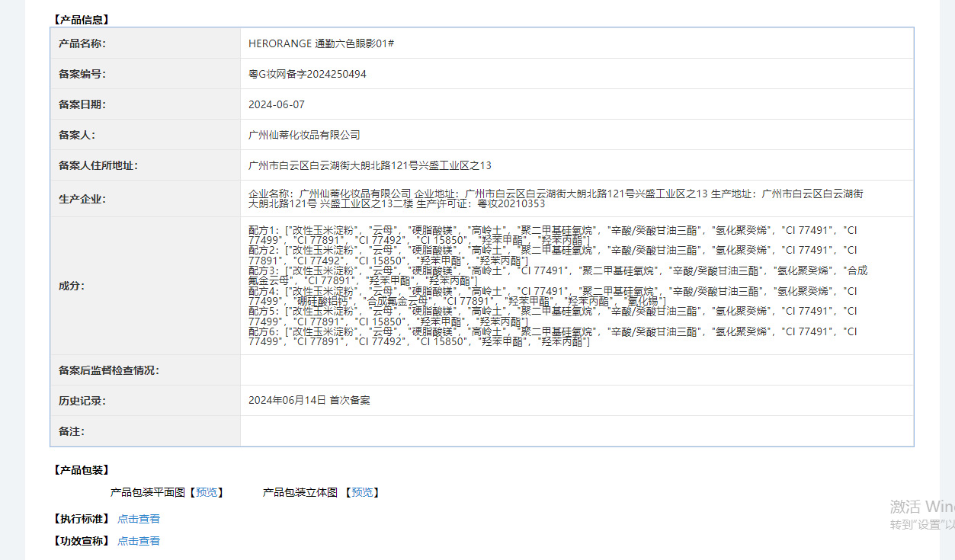
Task: Click the 生产企业 details text
Action: [556, 199]
